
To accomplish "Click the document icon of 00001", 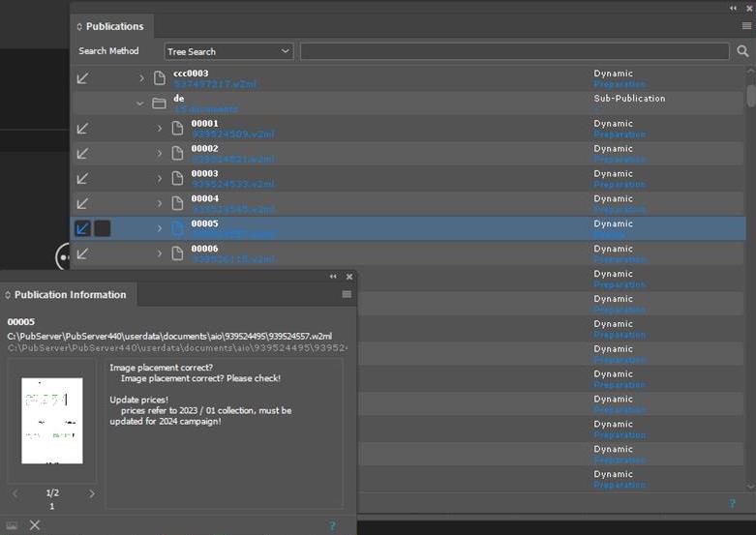I will [x=177, y=129].
